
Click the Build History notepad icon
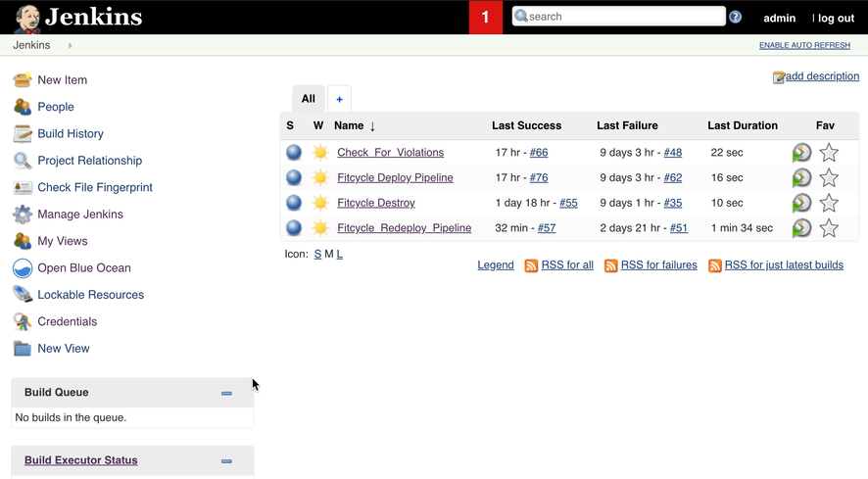(23, 133)
